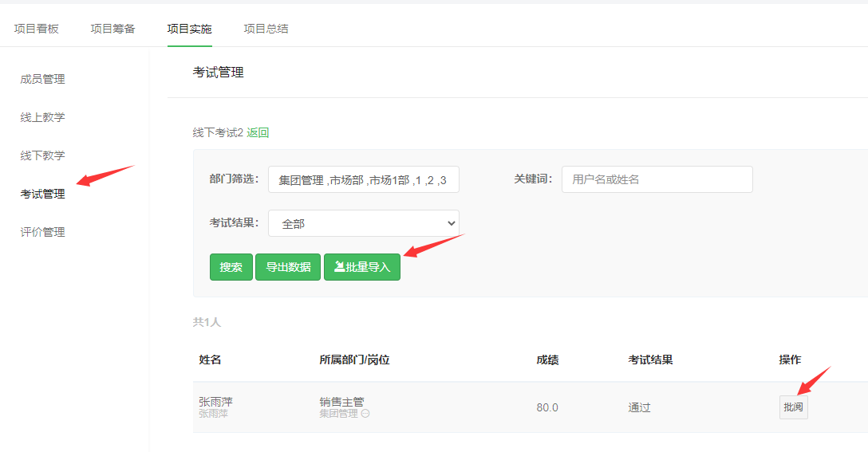Click the 姓名 column header
The width and height of the screenshot is (868, 452).
pos(210,360)
